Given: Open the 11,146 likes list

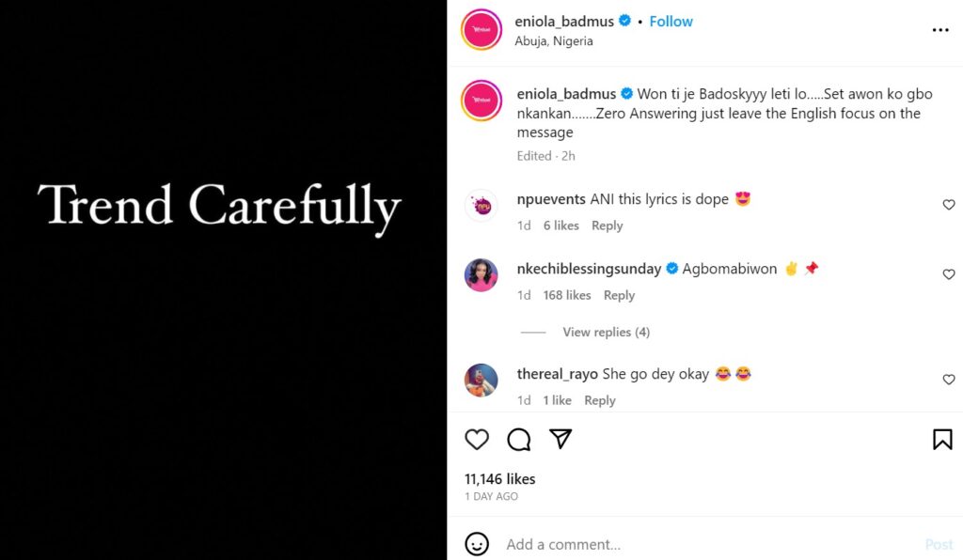Looking at the screenshot, I should pos(499,479).
